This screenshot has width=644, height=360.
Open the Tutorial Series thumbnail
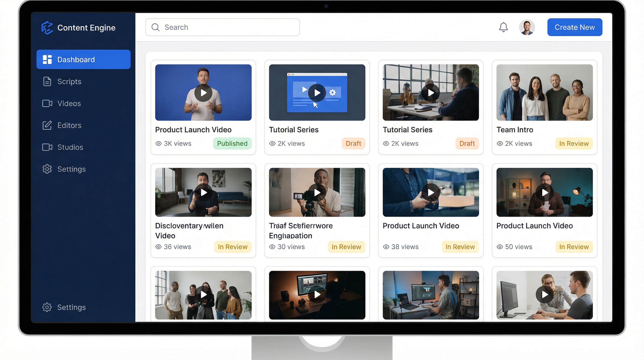pyautogui.click(x=317, y=92)
